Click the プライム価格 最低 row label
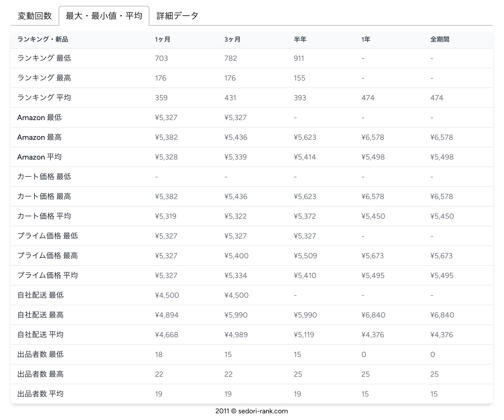This screenshot has height=420, width=504. click(48, 236)
